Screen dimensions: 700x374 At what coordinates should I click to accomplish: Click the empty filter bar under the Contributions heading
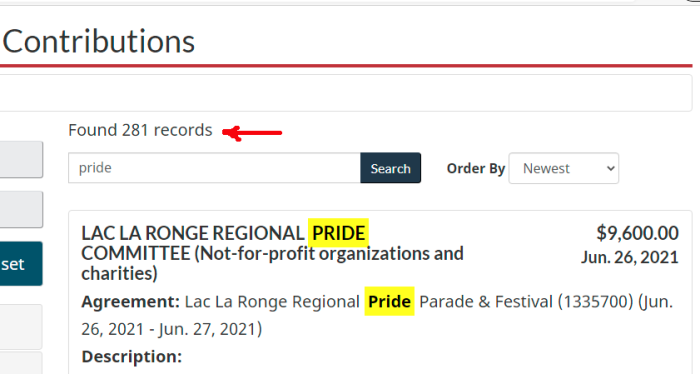point(346,93)
